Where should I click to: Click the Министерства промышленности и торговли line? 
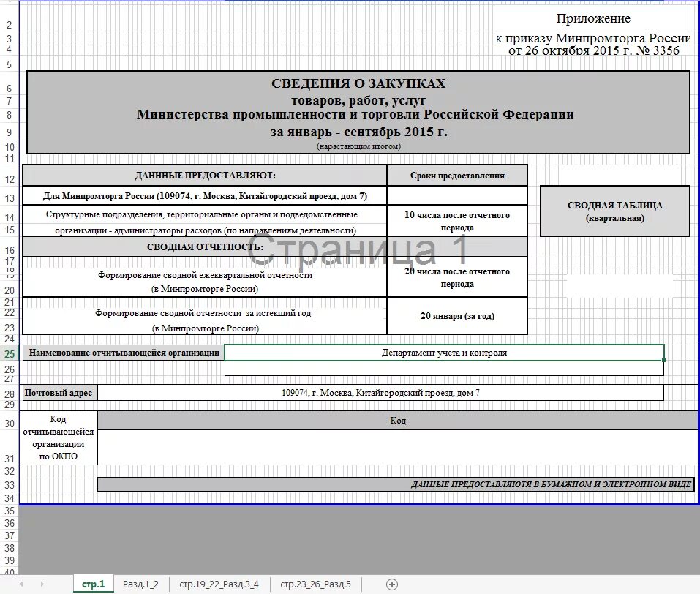pos(355,114)
